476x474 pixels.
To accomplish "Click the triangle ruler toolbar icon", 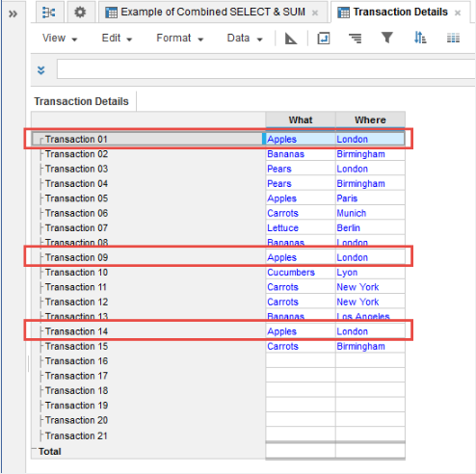I will coord(291,39).
